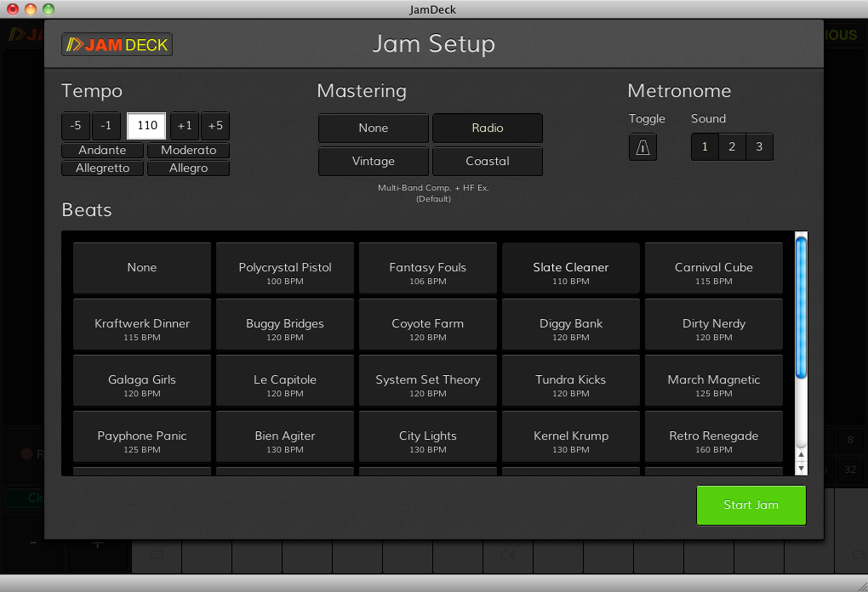
Task: Increase tempo by 5 BPM
Action: 215,126
